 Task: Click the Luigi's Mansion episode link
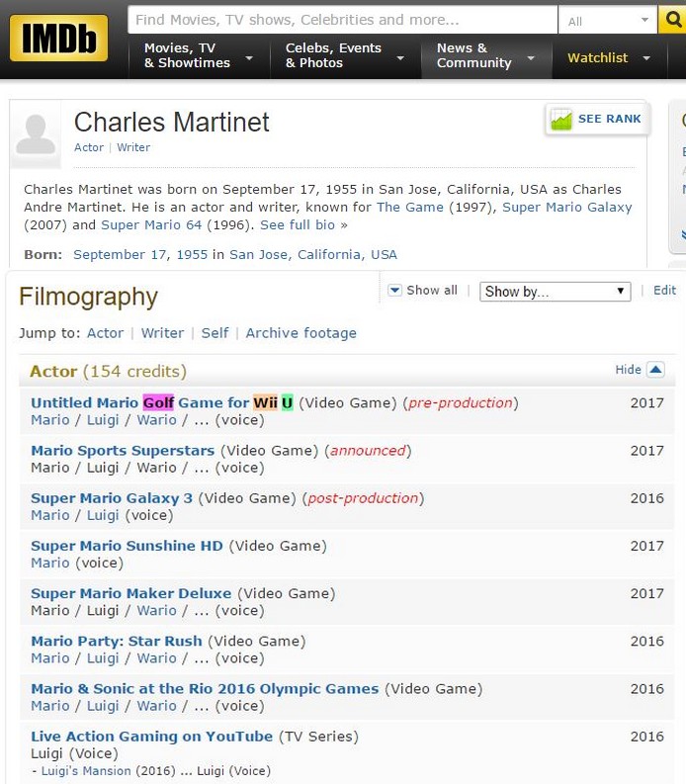(x=85, y=771)
